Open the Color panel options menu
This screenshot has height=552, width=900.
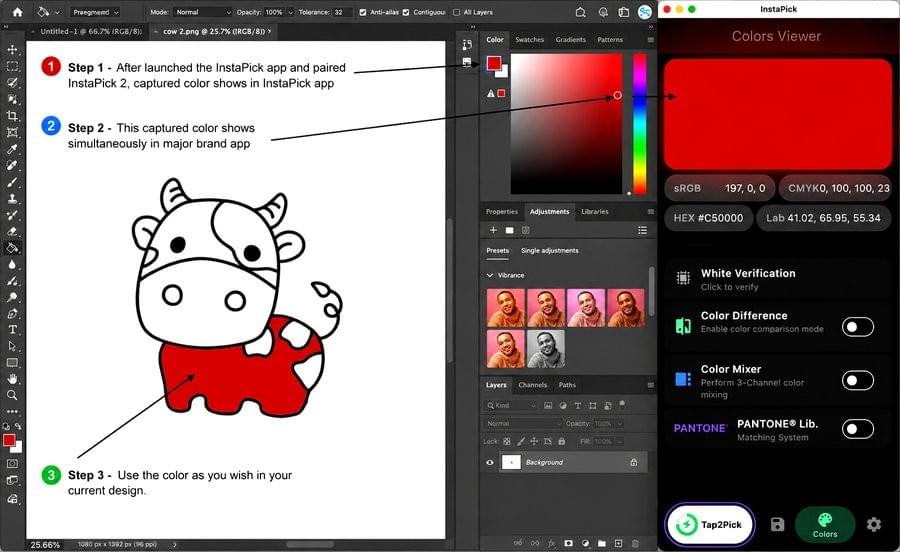pos(650,40)
